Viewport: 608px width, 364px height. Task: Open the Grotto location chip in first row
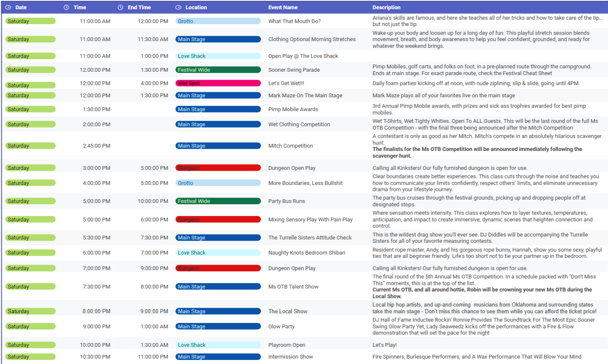(218, 21)
